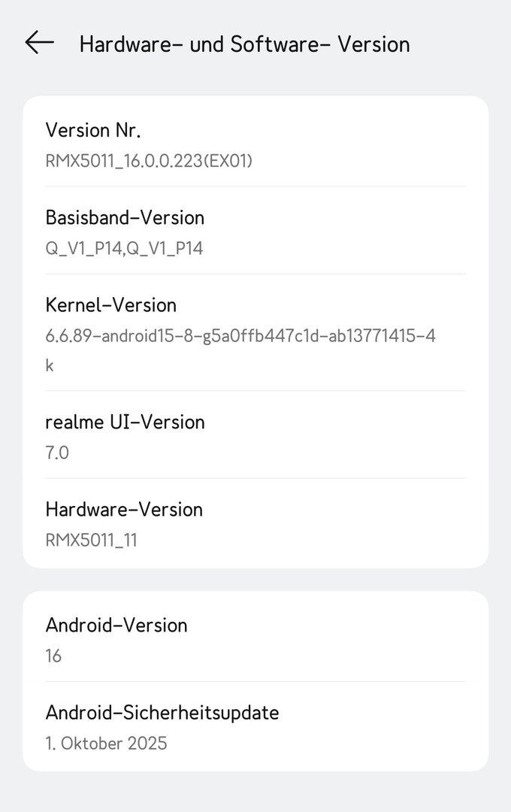Click the kernel string starting with 6.6.89-android15
Viewport: 511px width, 812px height.
pos(240,335)
